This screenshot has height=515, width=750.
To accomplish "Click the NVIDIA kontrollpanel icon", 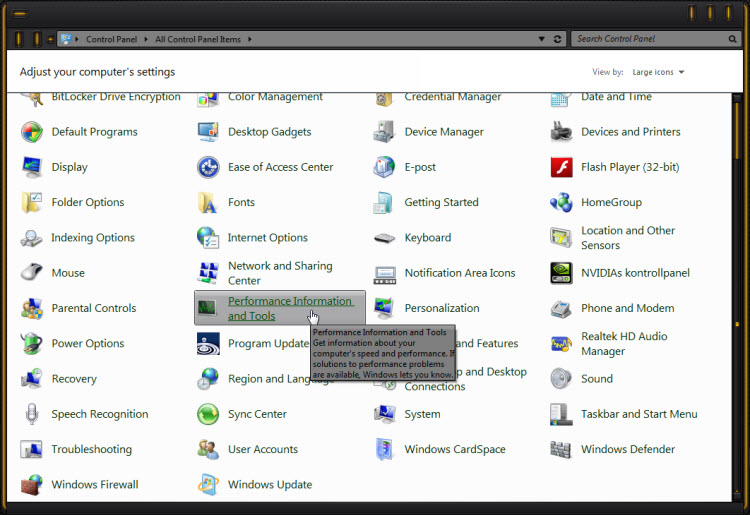I will point(561,273).
